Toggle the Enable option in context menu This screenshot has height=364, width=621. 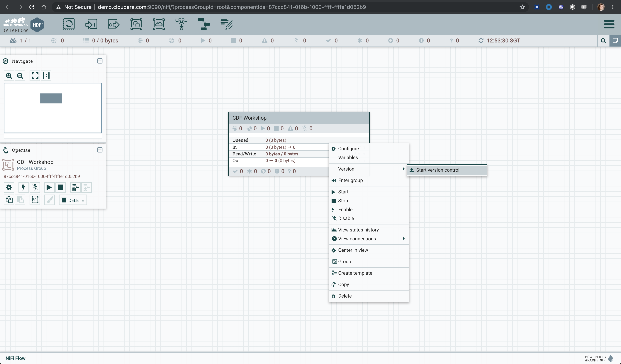pyautogui.click(x=345, y=209)
